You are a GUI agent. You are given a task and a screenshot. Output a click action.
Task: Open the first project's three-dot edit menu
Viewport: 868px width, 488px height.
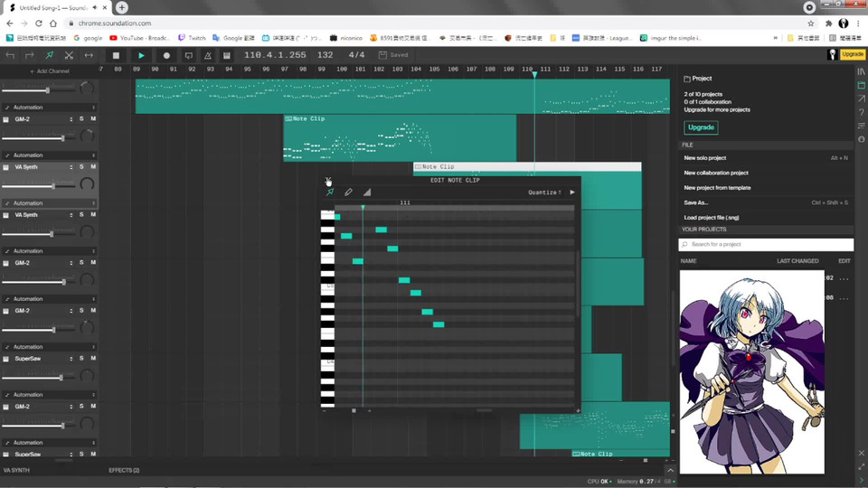844,278
